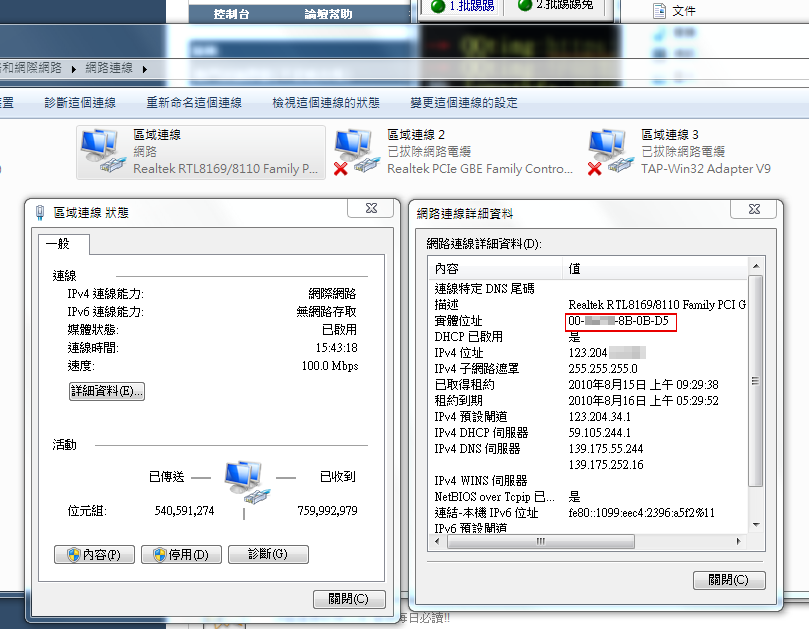Screen dimensions: 809x629
Task: Select the 一般 tab
Action: 58,244
